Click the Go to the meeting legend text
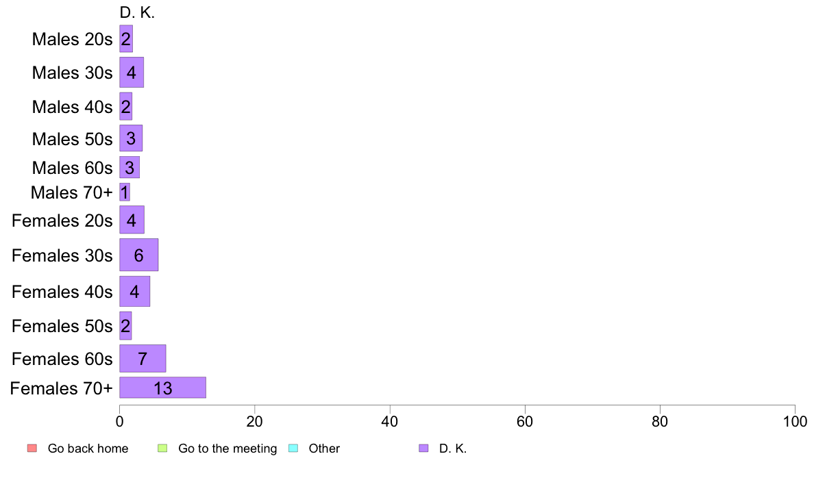Screen dimensions: 814x504 click(x=227, y=449)
